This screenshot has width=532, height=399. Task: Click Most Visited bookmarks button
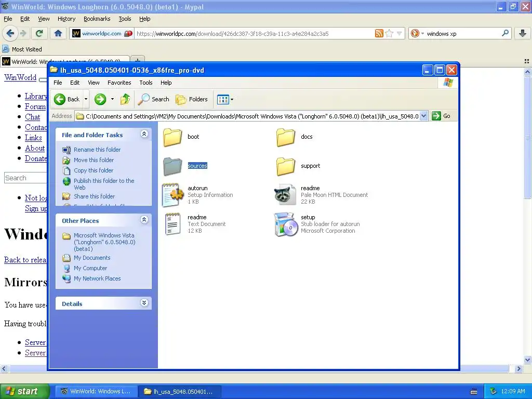[22, 49]
